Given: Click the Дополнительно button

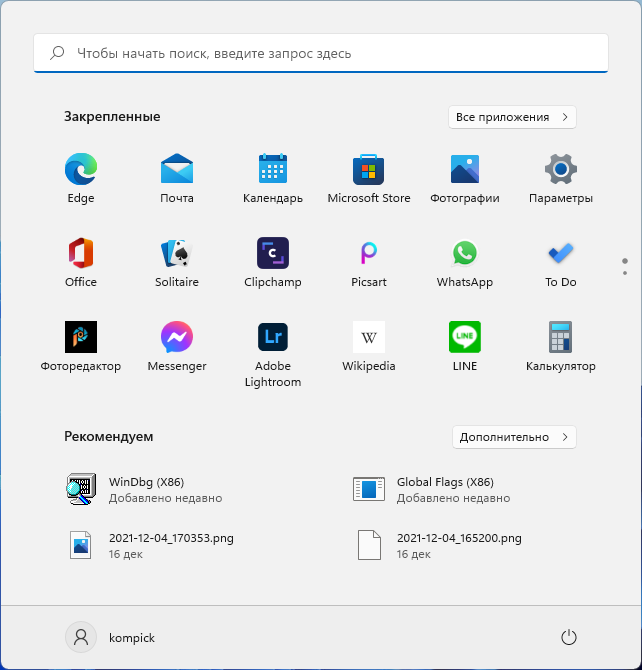Looking at the screenshot, I should (x=514, y=437).
